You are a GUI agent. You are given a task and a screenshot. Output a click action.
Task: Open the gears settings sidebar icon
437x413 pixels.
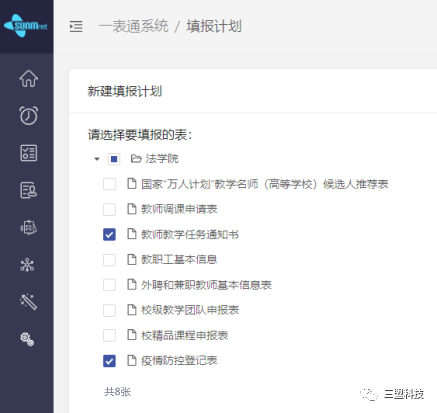[27, 339]
